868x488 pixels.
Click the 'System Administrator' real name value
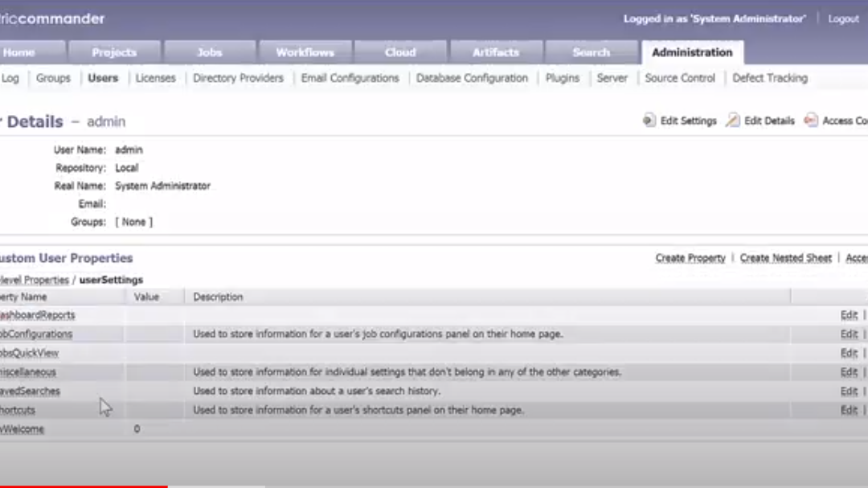point(162,187)
